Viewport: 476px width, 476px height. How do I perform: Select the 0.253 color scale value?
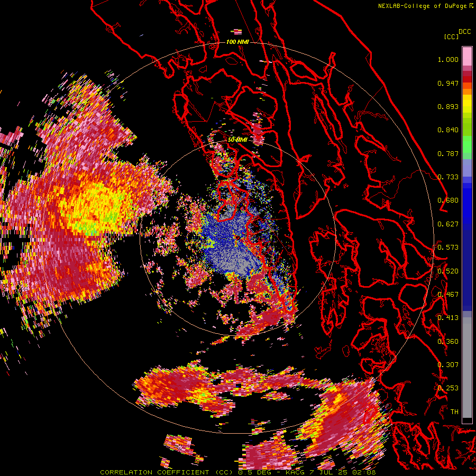pyautogui.click(x=448, y=388)
